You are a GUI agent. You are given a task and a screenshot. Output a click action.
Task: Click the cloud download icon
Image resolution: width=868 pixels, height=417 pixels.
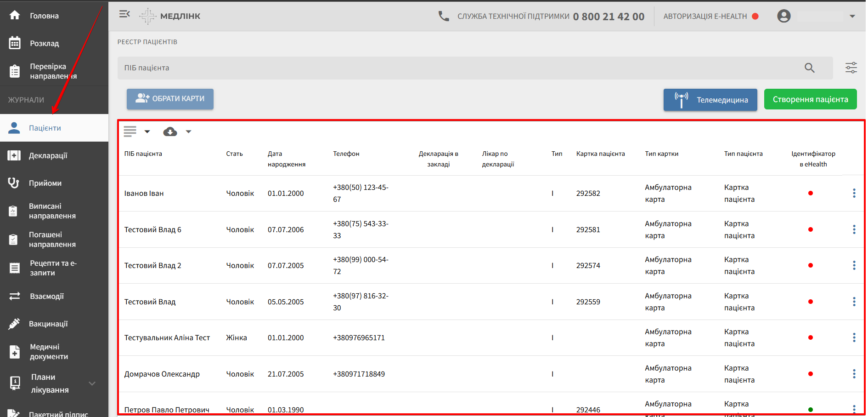[170, 132]
